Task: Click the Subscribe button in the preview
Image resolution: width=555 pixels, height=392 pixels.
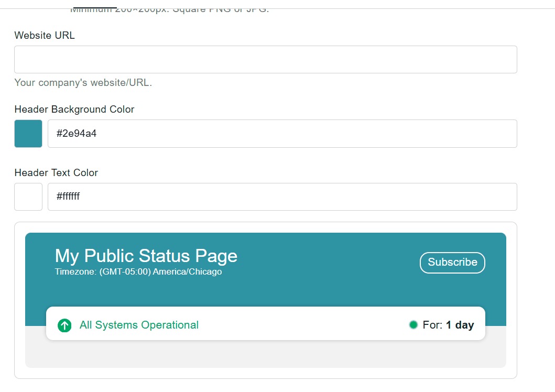Action: click(452, 263)
